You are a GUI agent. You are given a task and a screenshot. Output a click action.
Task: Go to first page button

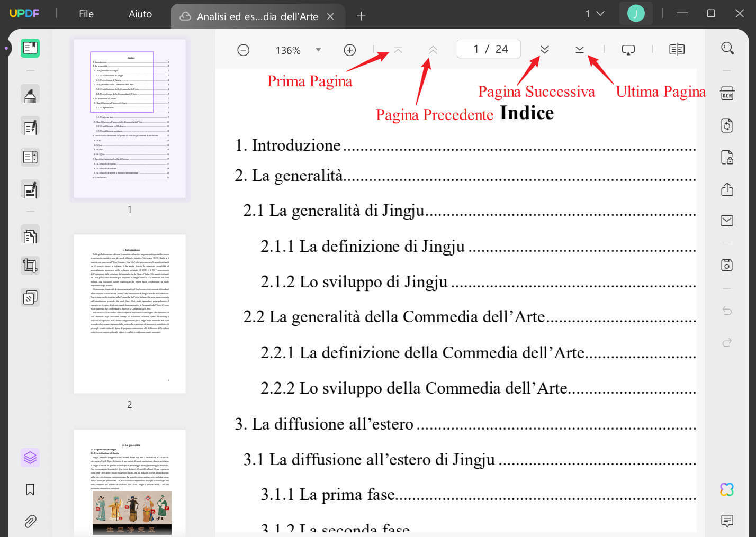(x=398, y=50)
